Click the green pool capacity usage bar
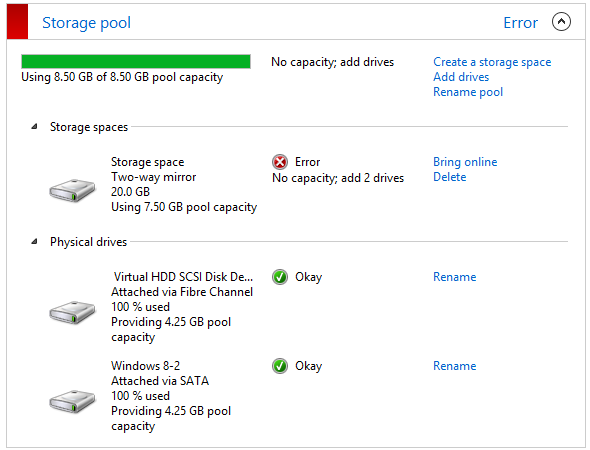This screenshot has height=450, width=590. point(136,62)
